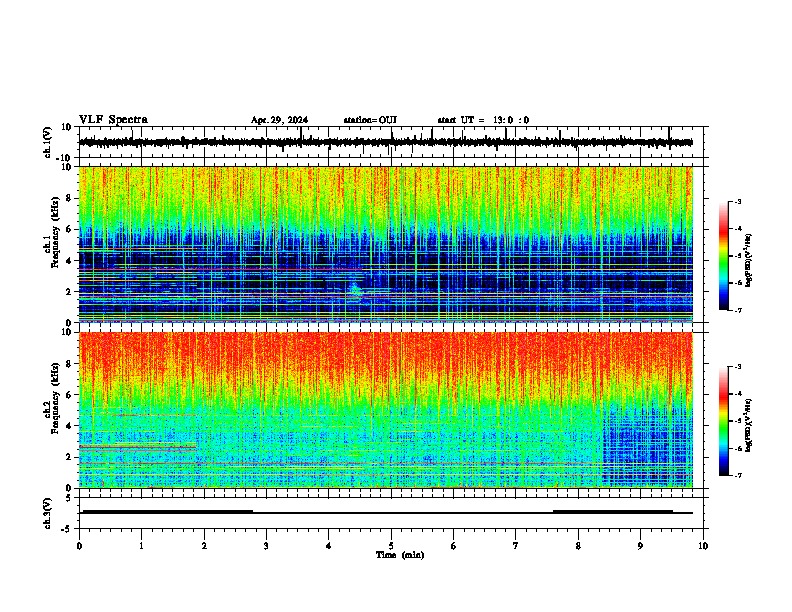Click the thick ch.3 bar near 8.5 min
The width and height of the screenshot is (792, 612).
tap(613, 512)
